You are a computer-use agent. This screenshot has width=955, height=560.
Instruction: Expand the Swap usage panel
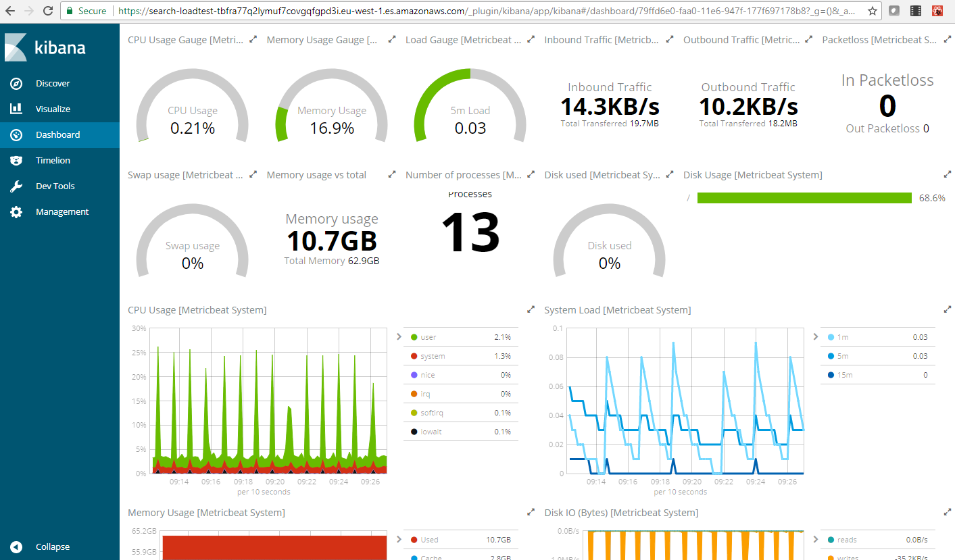point(253,175)
